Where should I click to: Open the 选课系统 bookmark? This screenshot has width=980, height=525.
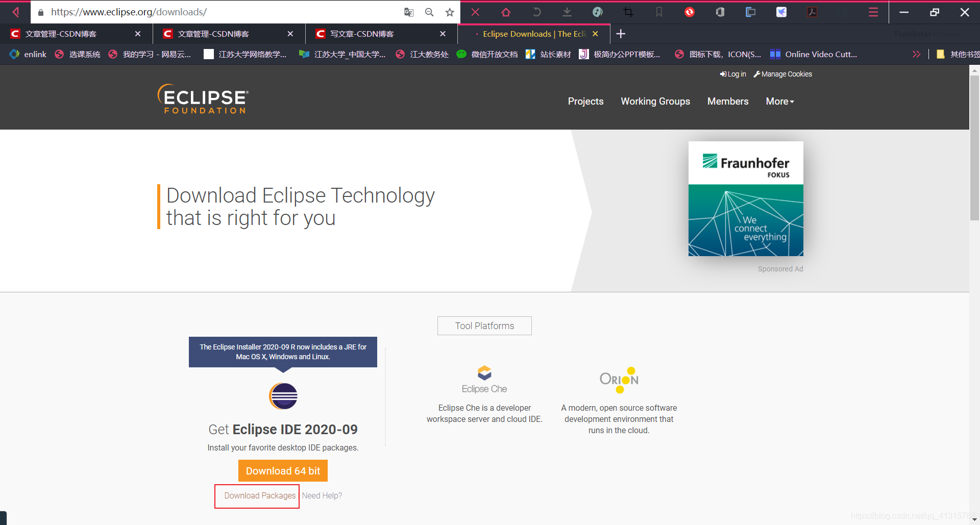pos(78,54)
